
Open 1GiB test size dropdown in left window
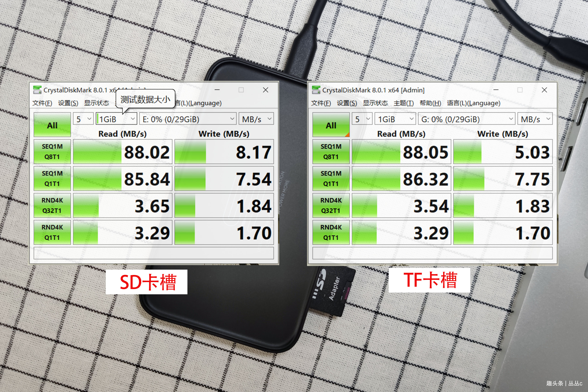click(116, 119)
